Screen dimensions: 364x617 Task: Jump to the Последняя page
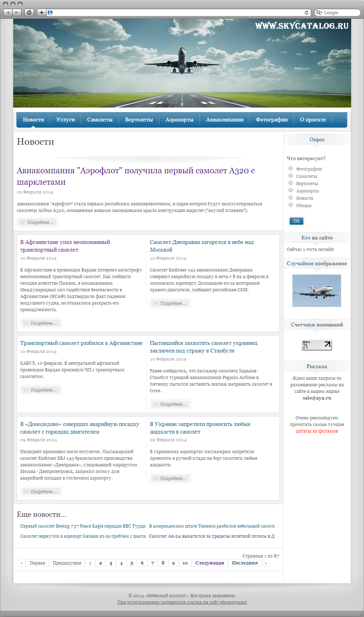245,563
